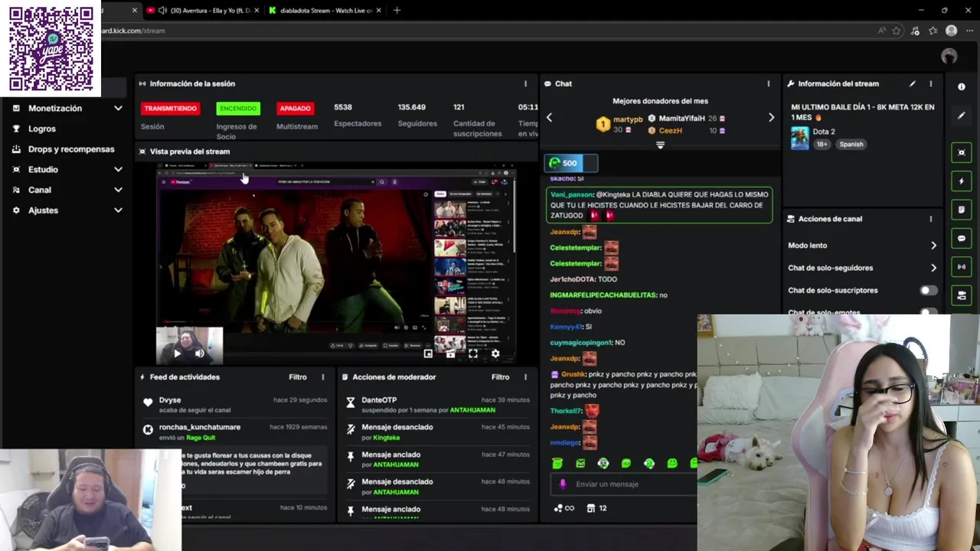Open browser profile avatar
Screen dimensions: 980x551
coord(951,31)
